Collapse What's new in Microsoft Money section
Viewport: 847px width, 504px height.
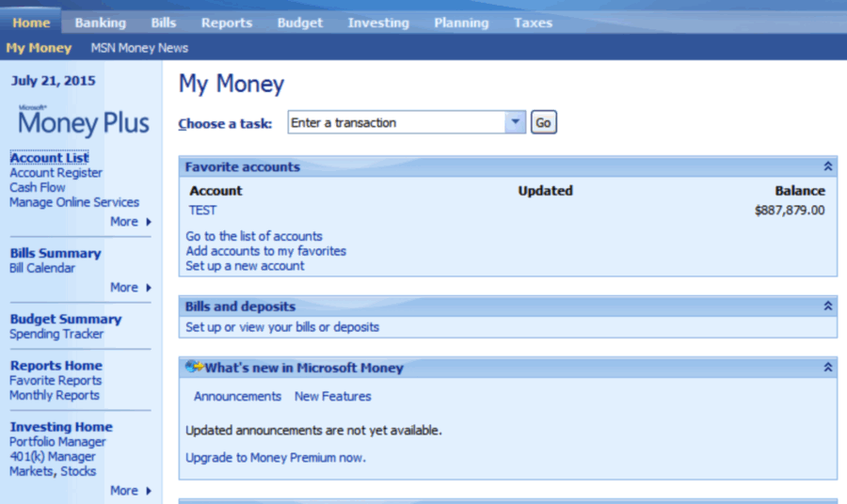click(827, 368)
